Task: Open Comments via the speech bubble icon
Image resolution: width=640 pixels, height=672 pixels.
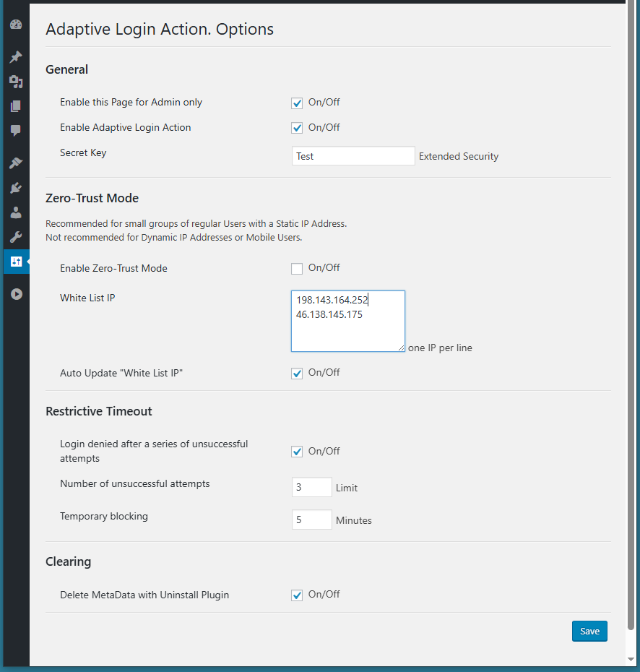Action: [x=16, y=131]
